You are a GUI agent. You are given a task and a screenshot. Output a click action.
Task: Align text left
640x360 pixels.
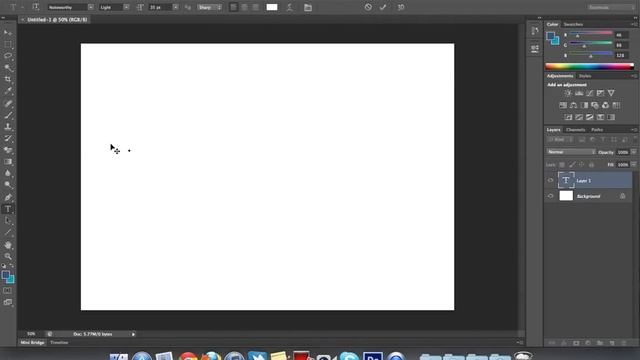[233, 7]
